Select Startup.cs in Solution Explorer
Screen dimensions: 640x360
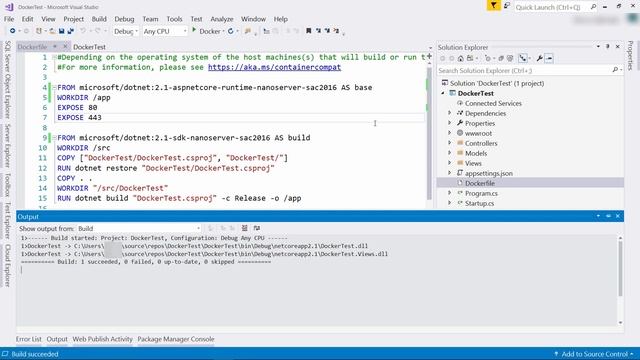point(479,203)
